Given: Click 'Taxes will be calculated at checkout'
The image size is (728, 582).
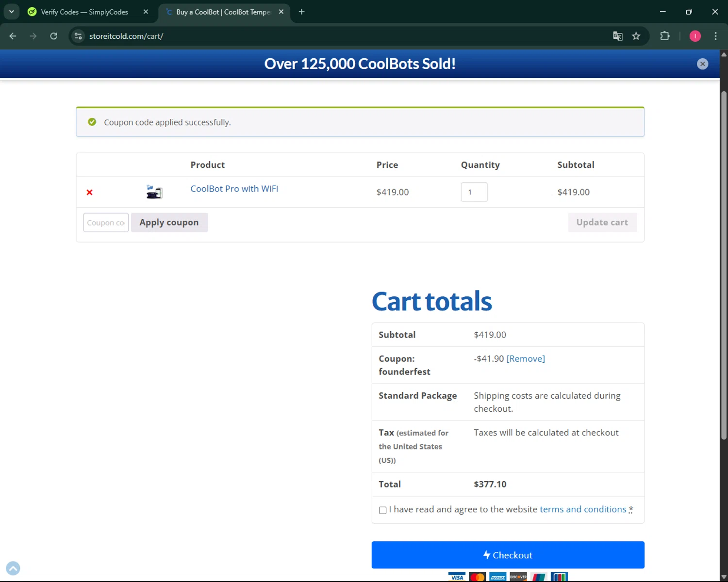Looking at the screenshot, I should (546, 433).
